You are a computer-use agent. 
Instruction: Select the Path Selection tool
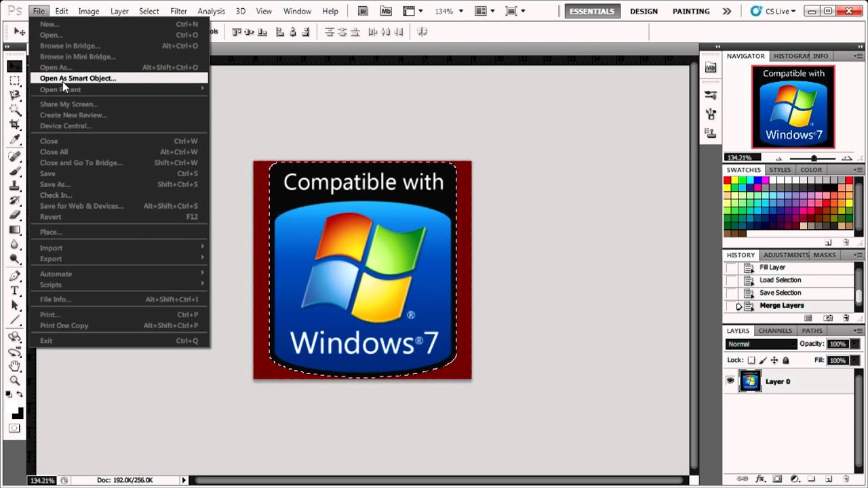click(x=14, y=306)
